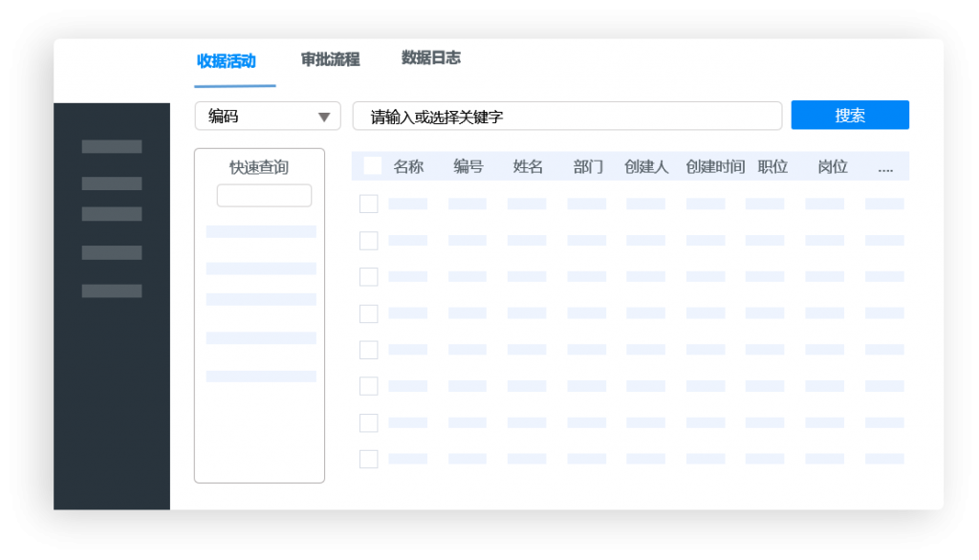Click the input box under 快速查询

click(264, 195)
